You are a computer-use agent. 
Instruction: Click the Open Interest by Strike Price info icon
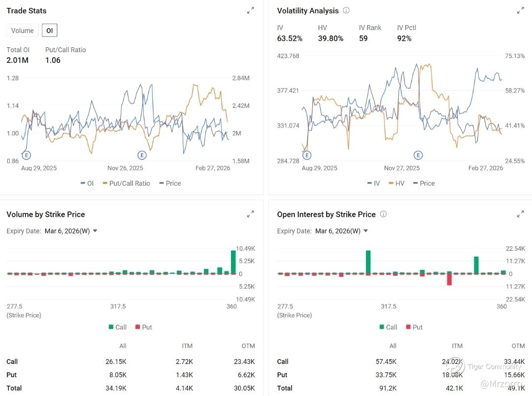(383, 214)
